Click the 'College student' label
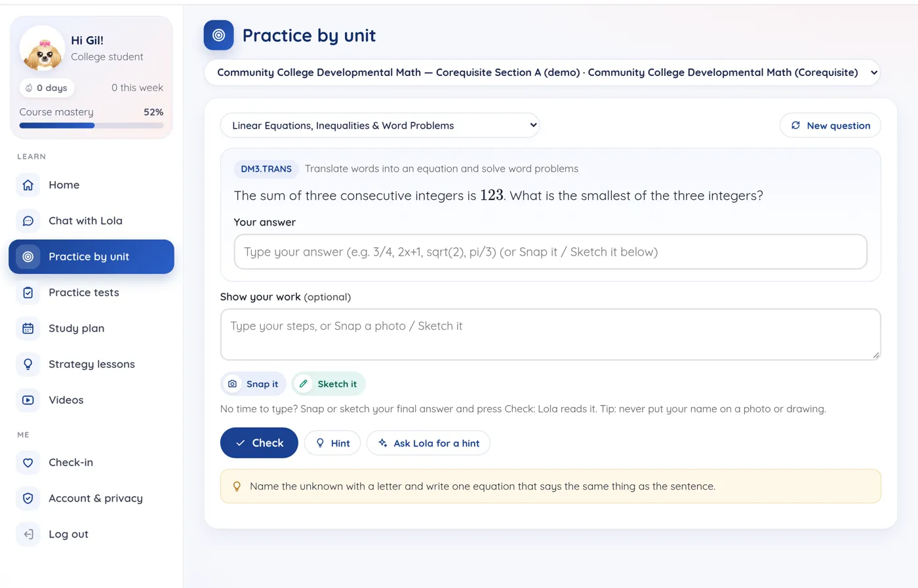918x588 pixels. pyautogui.click(x=107, y=57)
